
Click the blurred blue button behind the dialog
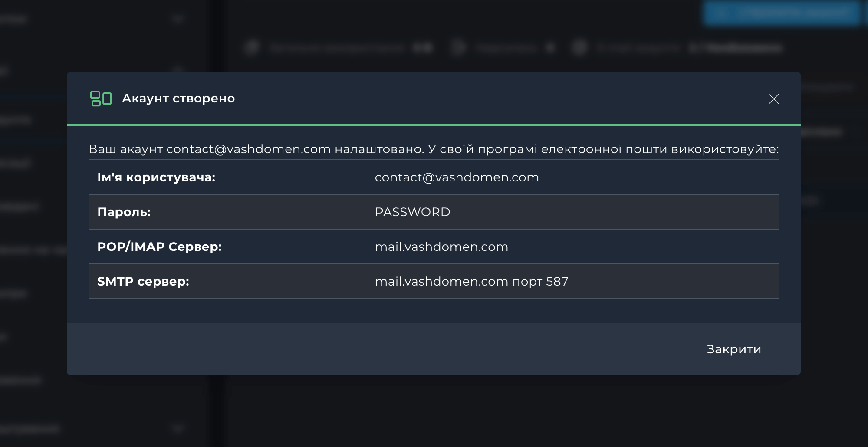pos(781,13)
